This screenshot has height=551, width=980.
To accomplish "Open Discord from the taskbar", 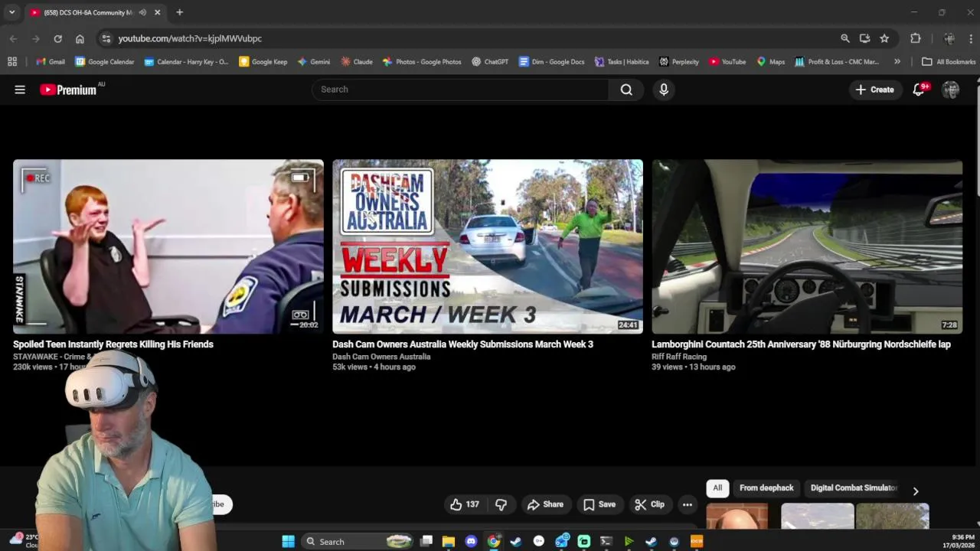I will pos(471,541).
